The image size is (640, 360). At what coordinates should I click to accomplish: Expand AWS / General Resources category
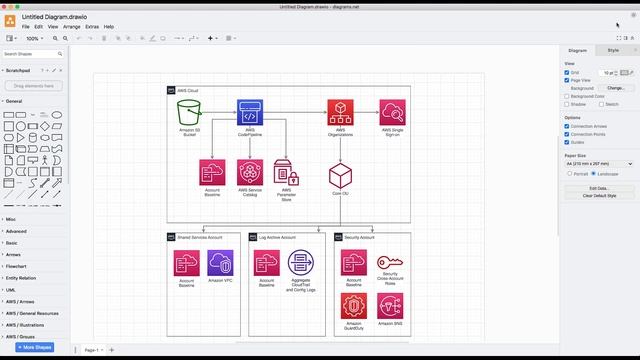tap(32, 314)
